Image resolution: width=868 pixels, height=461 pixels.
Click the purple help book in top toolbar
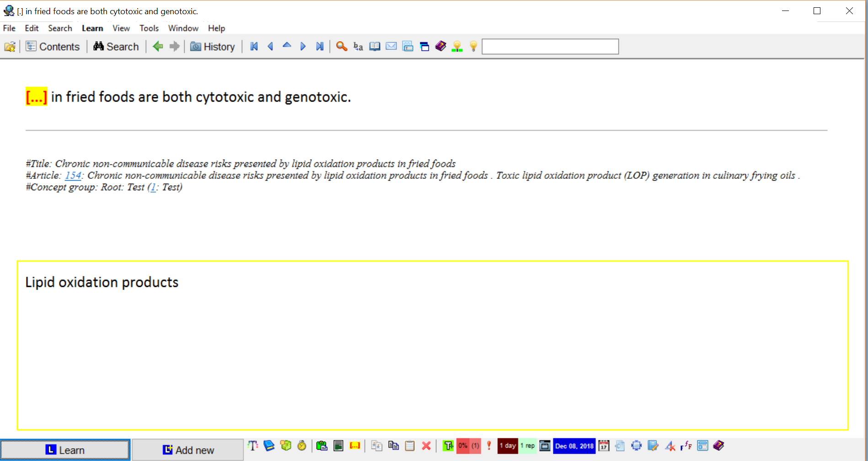click(440, 46)
